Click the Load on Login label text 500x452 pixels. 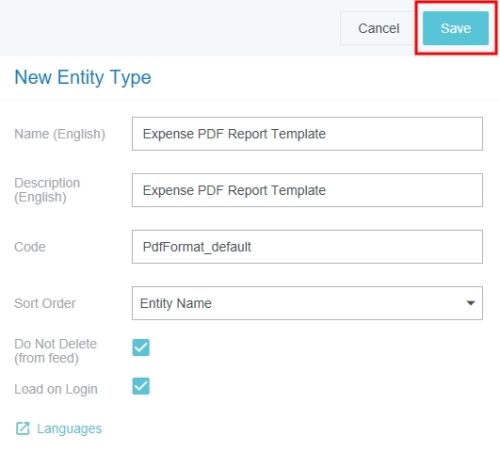[56, 389]
